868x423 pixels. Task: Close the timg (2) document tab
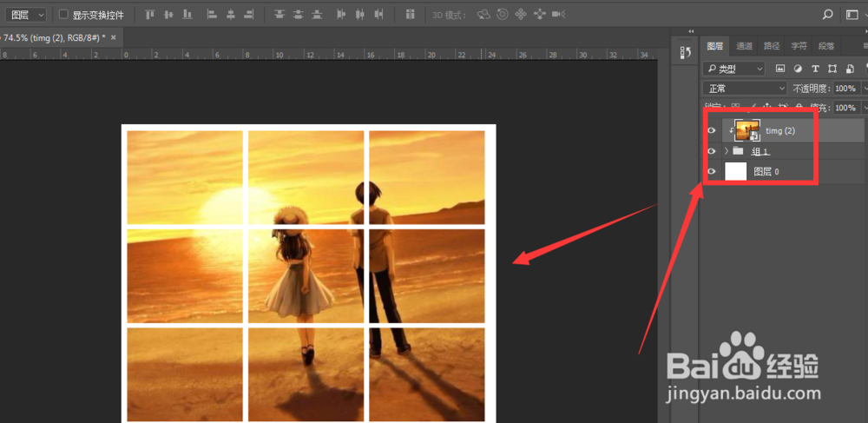(x=114, y=37)
